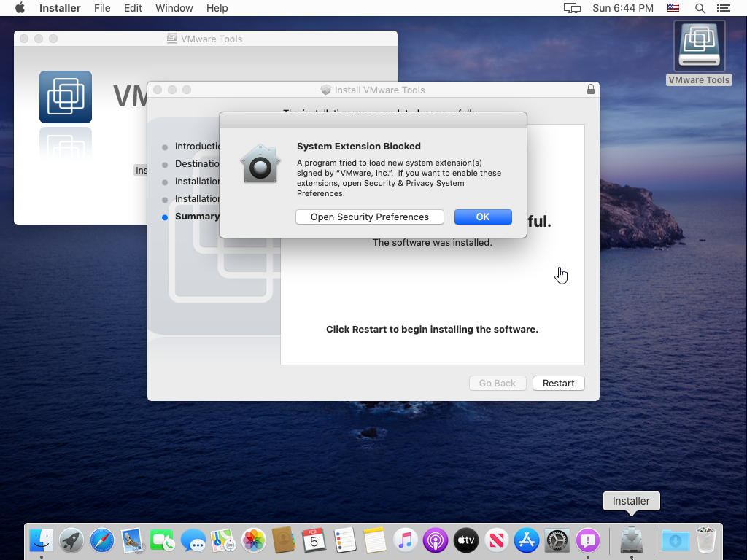The width and height of the screenshot is (747, 560).
Task: Open the Music app in the Dock
Action: [x=405, y=540]
